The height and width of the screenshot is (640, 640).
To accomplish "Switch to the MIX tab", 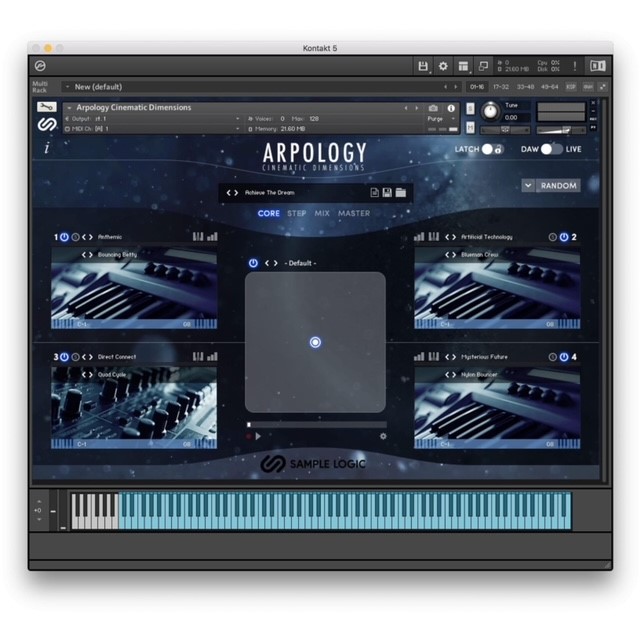I will click(322, 213).
